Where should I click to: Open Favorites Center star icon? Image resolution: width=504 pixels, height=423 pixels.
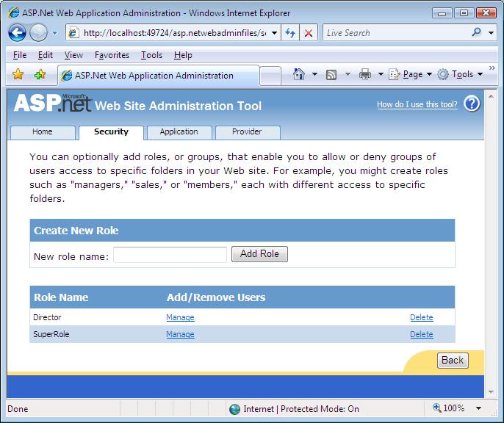click(18, 74)
